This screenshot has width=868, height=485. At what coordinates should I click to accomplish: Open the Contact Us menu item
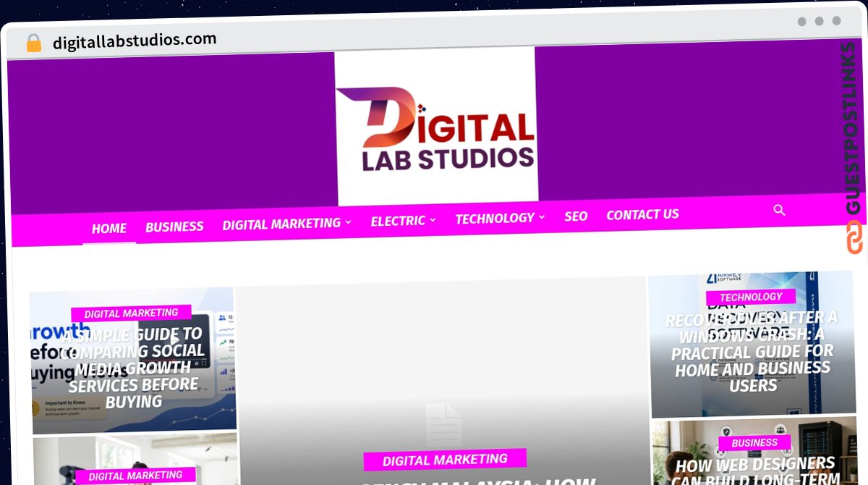pos(642,214)
